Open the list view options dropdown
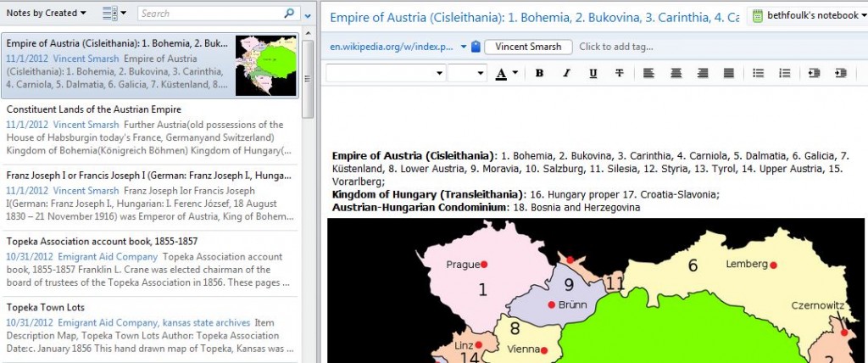The image size is (868, 363). (x=114, y=14)
